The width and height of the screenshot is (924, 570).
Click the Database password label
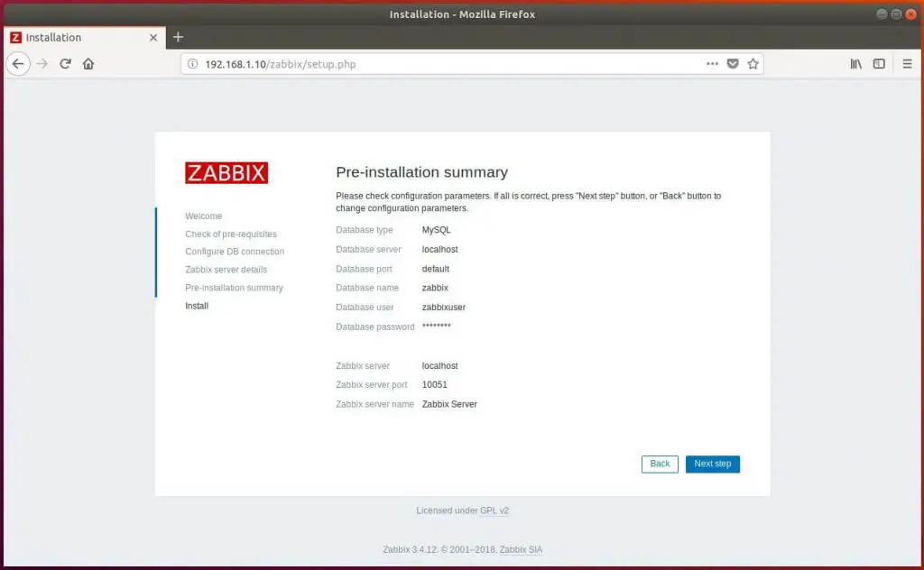(374, 326)
